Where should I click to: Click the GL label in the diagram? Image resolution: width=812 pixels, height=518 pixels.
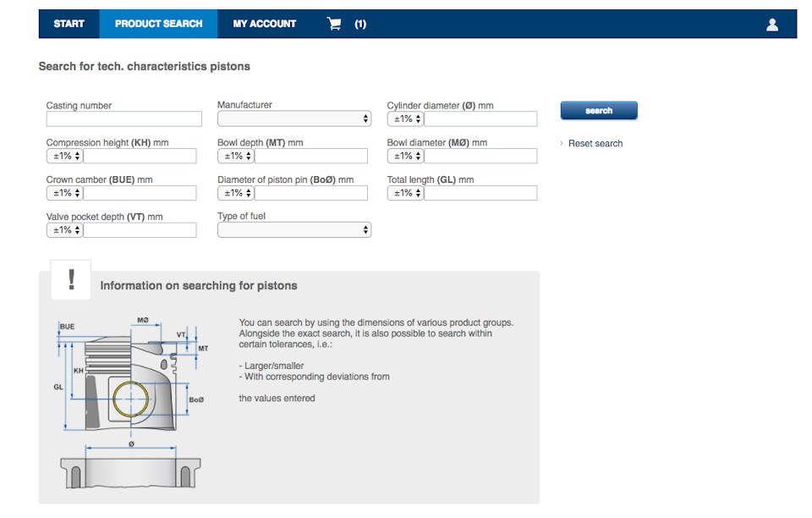[58, 387]
